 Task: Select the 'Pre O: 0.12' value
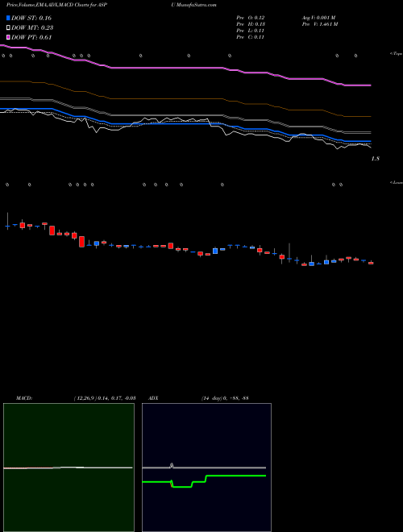[251, 18]
